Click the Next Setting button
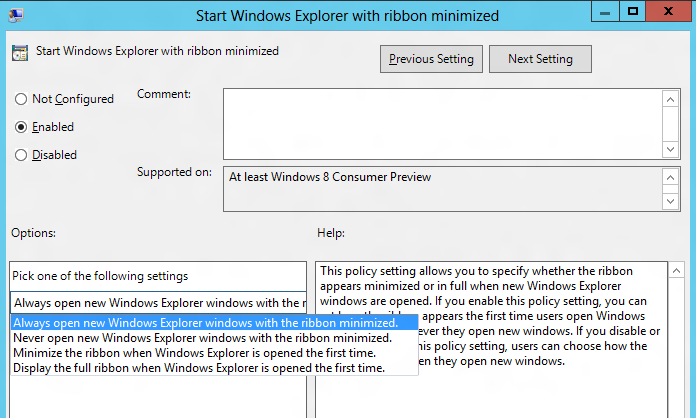 pos(540,59)
